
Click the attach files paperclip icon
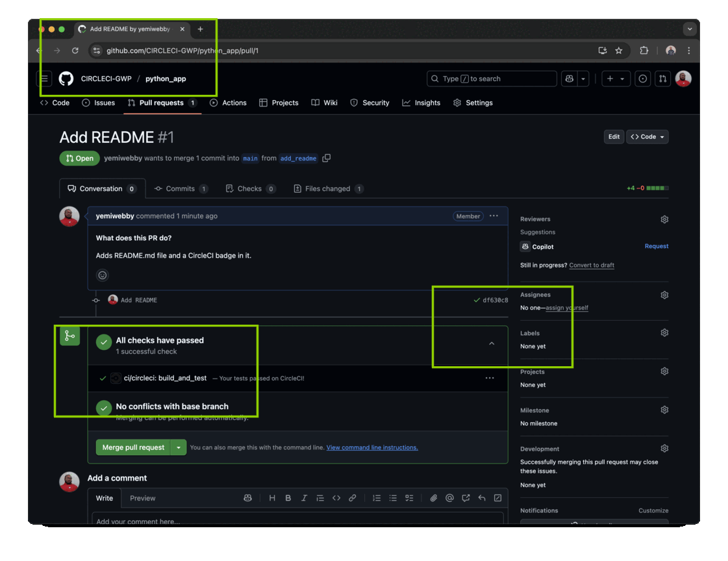(433, 498)
